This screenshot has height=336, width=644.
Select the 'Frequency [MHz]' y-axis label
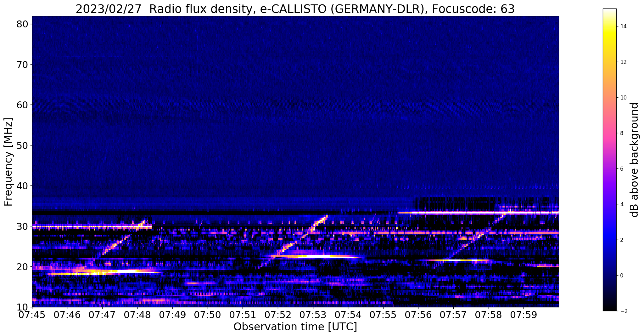pos(8,162)
